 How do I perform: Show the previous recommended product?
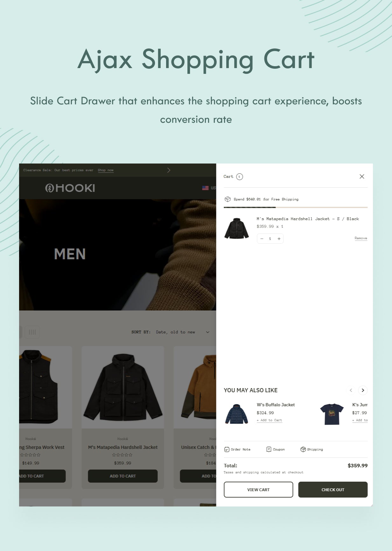click(x=351, y=390)
